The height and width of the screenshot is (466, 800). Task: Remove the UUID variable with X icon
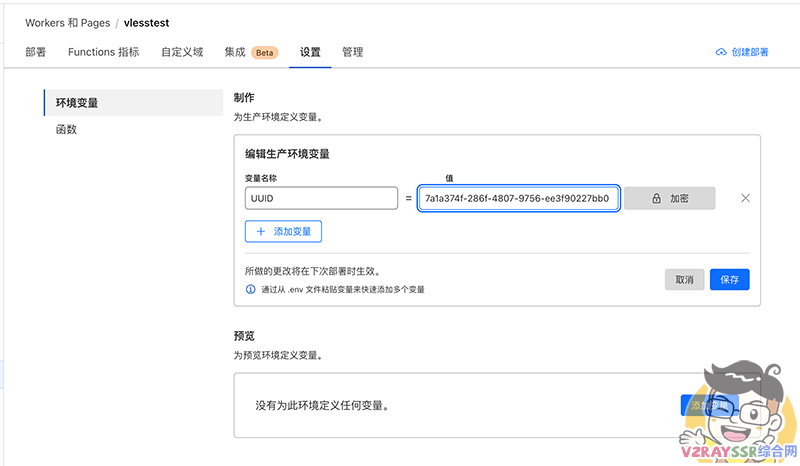pyautogui.click(x=745, y=198)
